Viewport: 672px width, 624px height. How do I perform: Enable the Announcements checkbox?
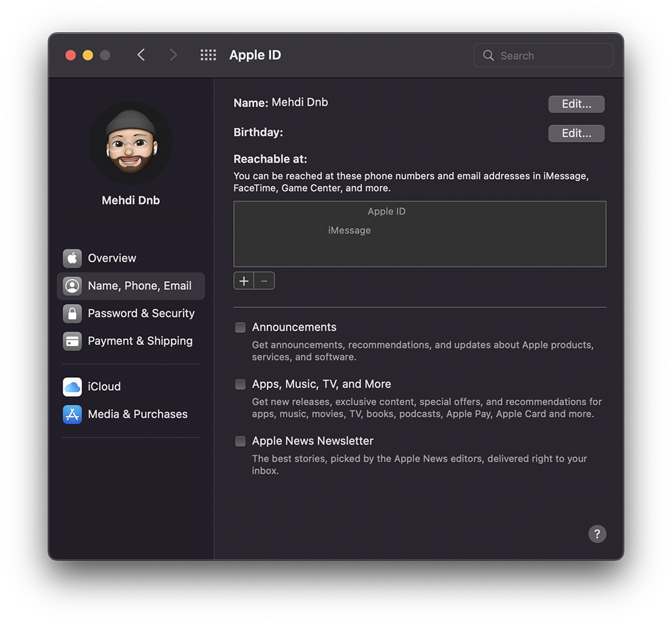click(x=241, y=327)
